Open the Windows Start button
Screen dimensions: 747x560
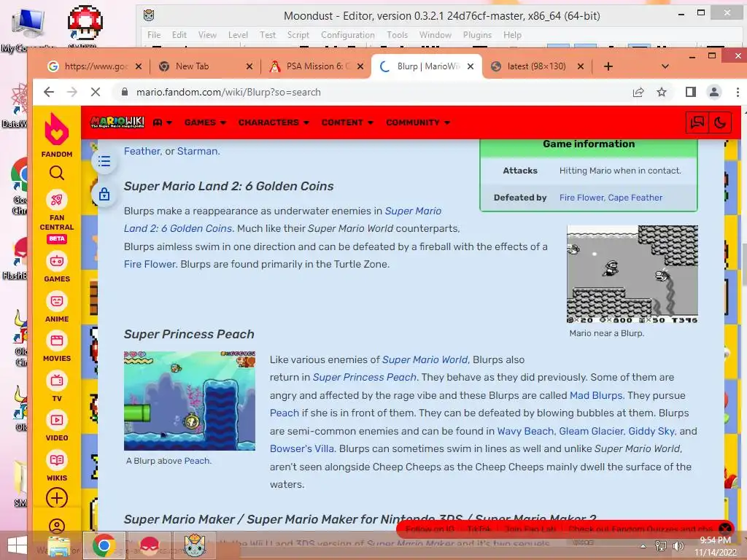coord(18,545)
